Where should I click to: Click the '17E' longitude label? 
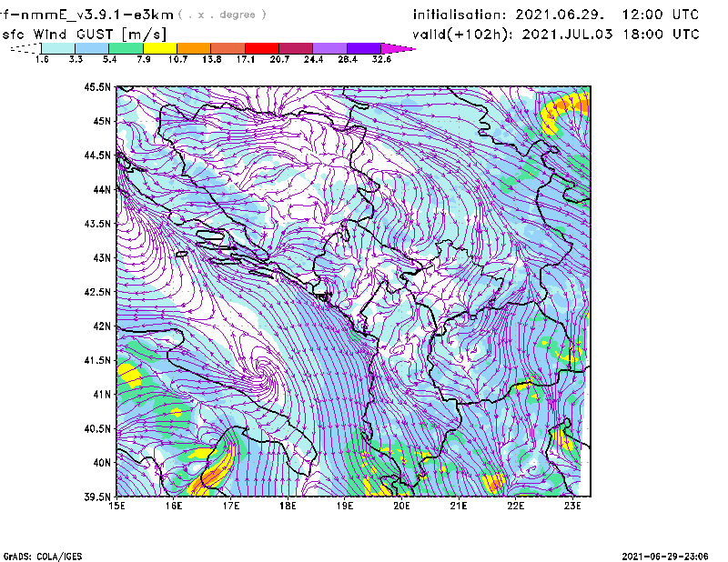(231, 506)
